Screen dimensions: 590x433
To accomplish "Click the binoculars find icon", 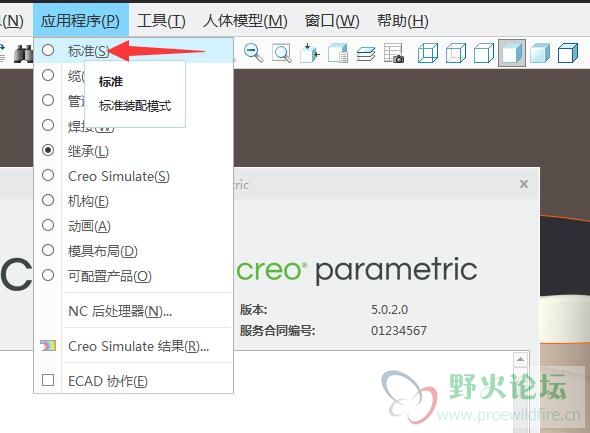I will click(x=23, y=53).
